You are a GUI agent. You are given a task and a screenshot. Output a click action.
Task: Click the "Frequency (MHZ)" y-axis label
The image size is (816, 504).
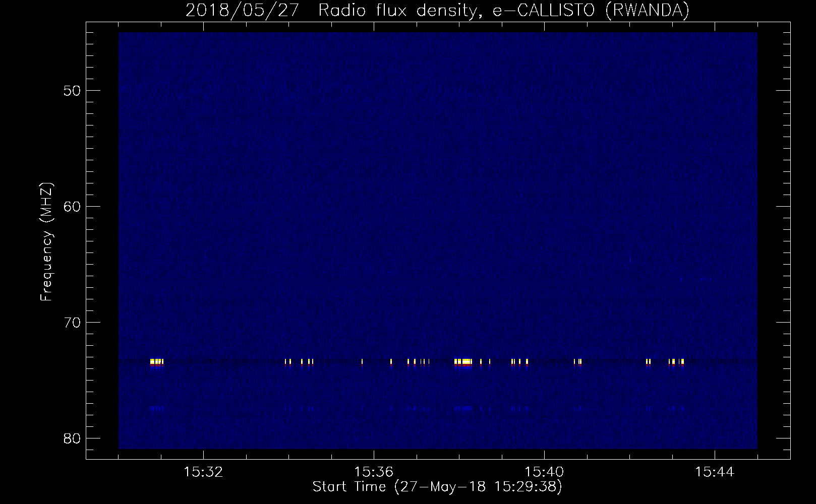[46, 242]
